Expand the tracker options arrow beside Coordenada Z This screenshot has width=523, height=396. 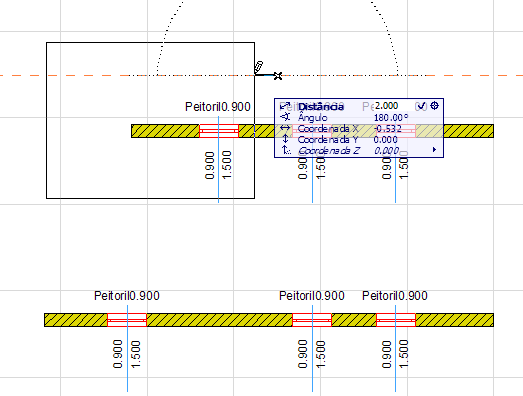coord(434,150)
